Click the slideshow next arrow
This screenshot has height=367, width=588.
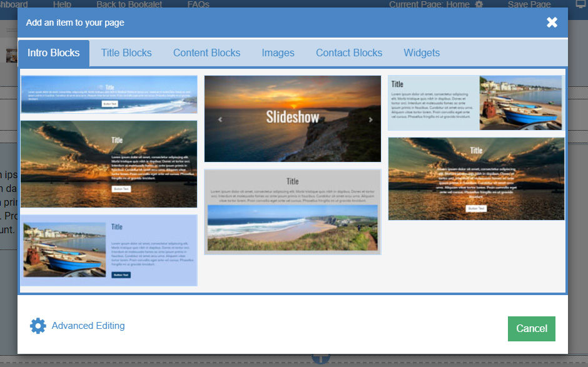(x=370, y=119)
